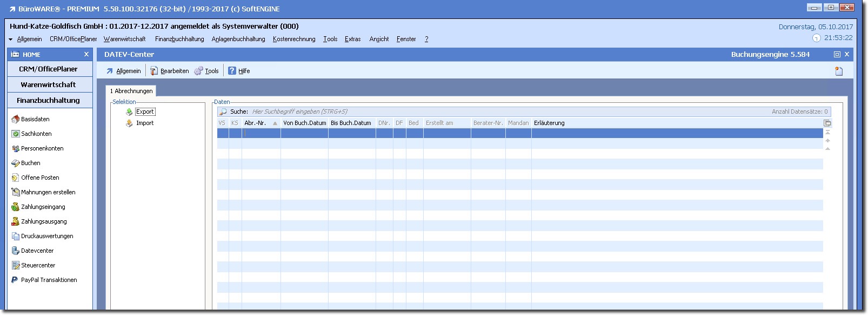Click the Warenwirtschaft sidebar button

[49, 84]
